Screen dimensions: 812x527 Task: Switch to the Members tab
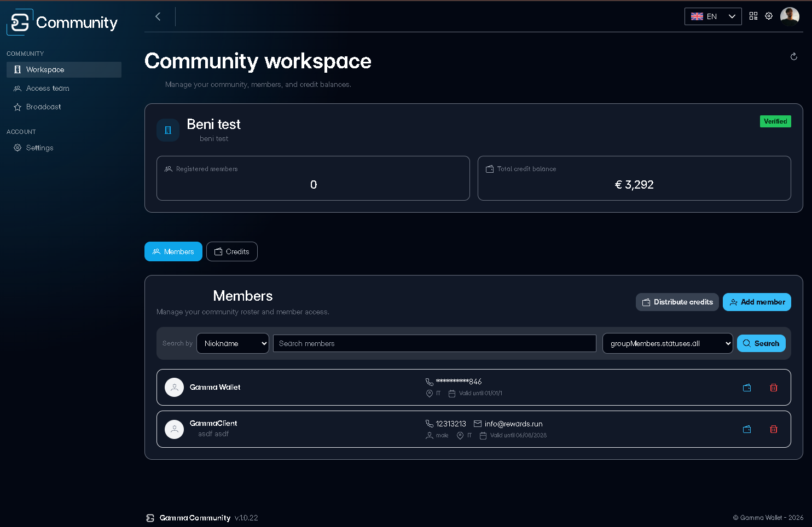pos(173,251)
